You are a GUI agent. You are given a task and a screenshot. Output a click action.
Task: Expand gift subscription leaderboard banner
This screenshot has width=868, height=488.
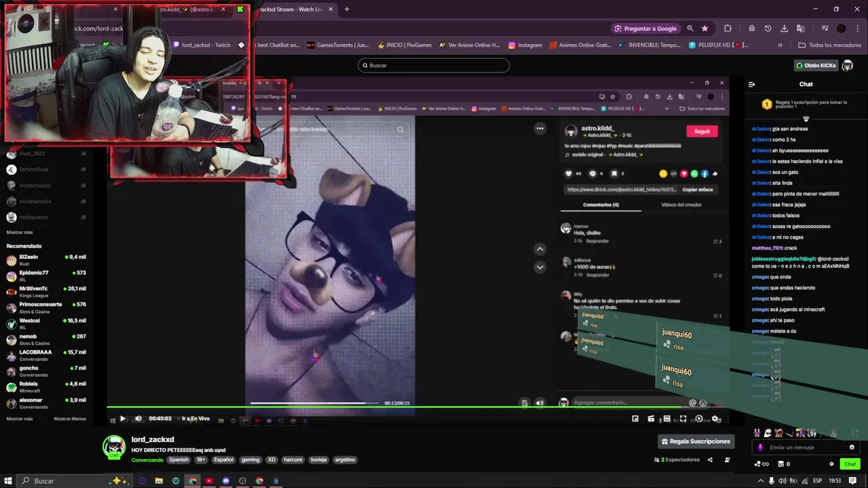click(x=806, y=118)
